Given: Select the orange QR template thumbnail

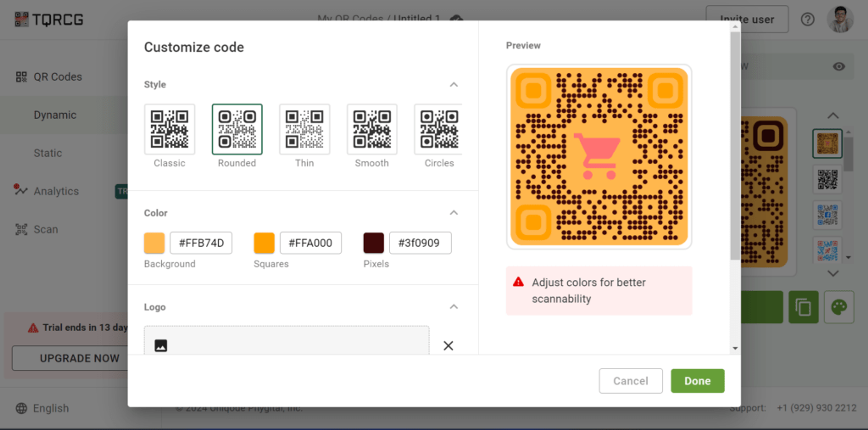Looking at the screenshot, I should (827, 143).
